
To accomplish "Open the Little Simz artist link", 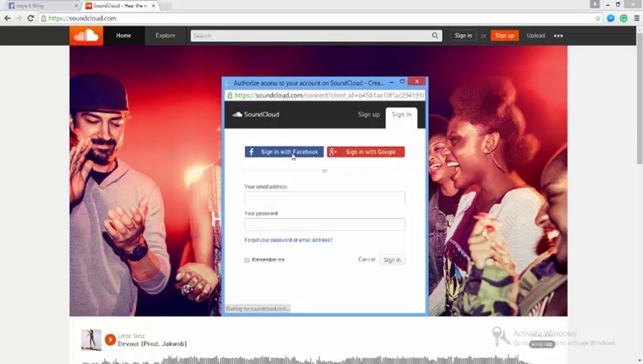I will 131,336.
